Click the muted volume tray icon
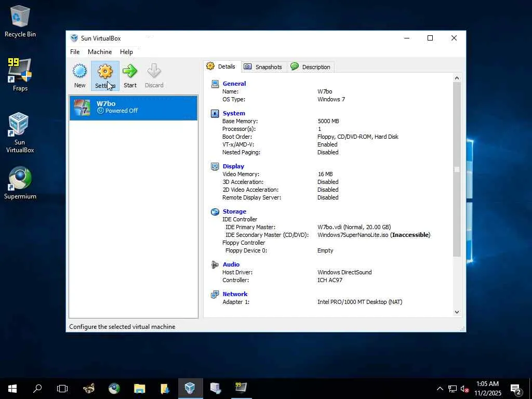This screenshot has height=399, width=532. 464,389
